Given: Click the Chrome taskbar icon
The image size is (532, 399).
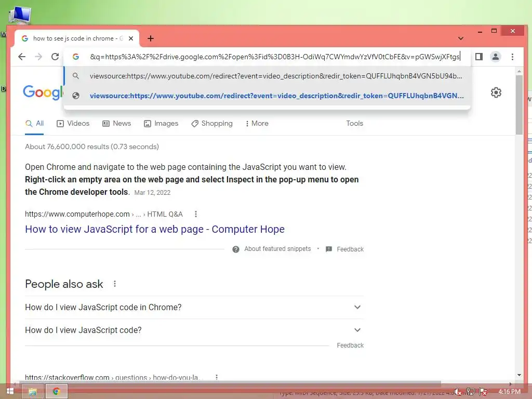Looking at the screenshot, I should coord(56,392).
